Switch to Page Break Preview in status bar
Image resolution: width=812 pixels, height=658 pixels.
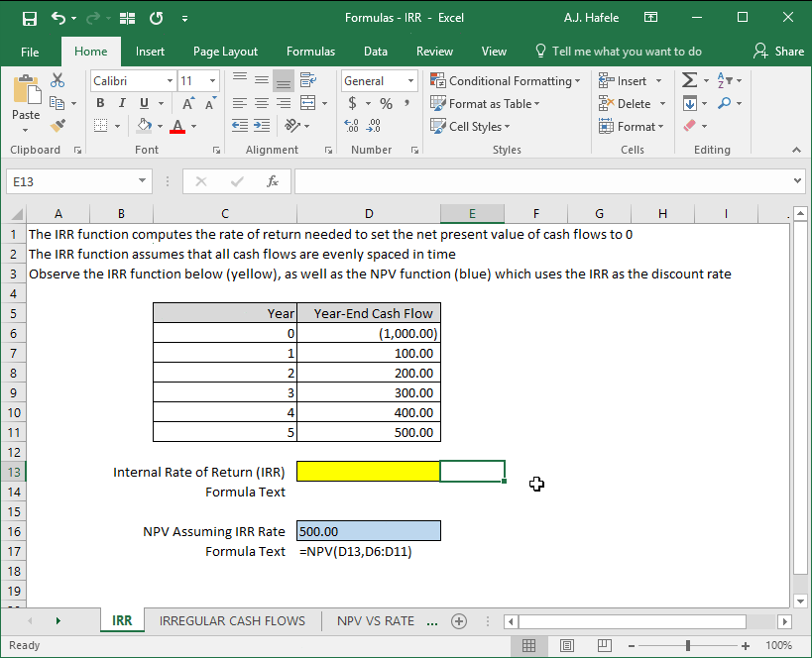[605, 645]
